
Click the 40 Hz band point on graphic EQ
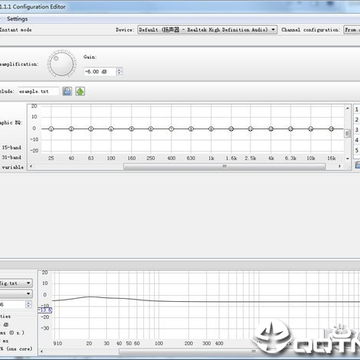71,129
